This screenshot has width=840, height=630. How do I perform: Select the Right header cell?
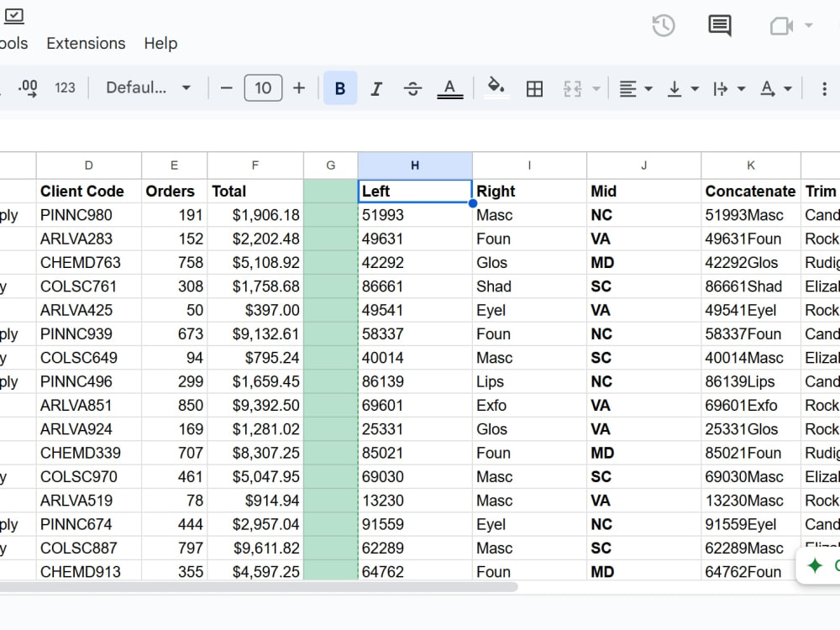[x=529, y=192]
